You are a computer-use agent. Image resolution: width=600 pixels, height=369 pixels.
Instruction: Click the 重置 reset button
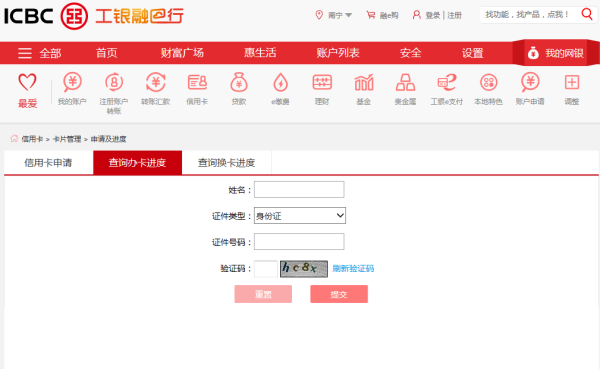(263, 294)
